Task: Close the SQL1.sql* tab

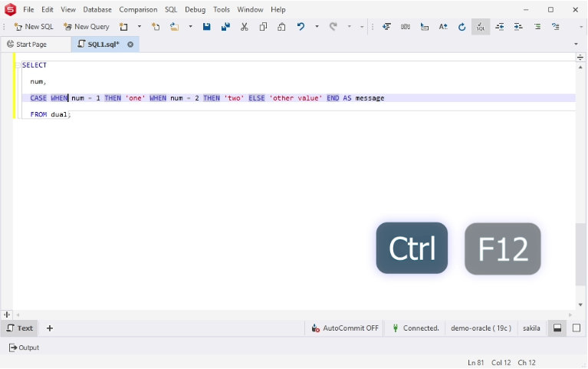Action: tap(130, 44)
